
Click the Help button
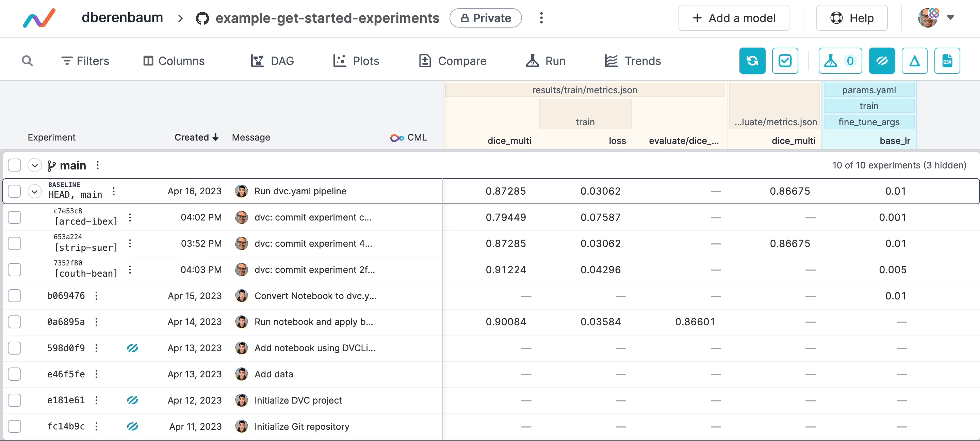pyautogui.click(x=851, y=18)
